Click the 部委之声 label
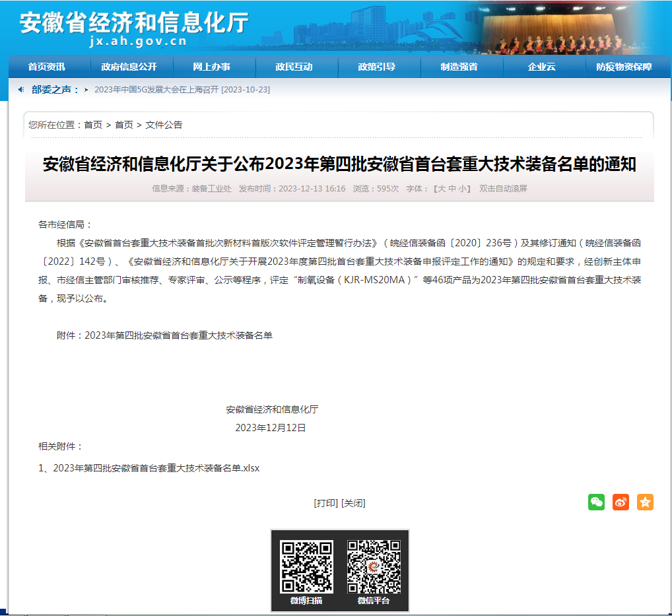Screen dimensions: 672x616 pyautogui.click(x=55, y=90)
